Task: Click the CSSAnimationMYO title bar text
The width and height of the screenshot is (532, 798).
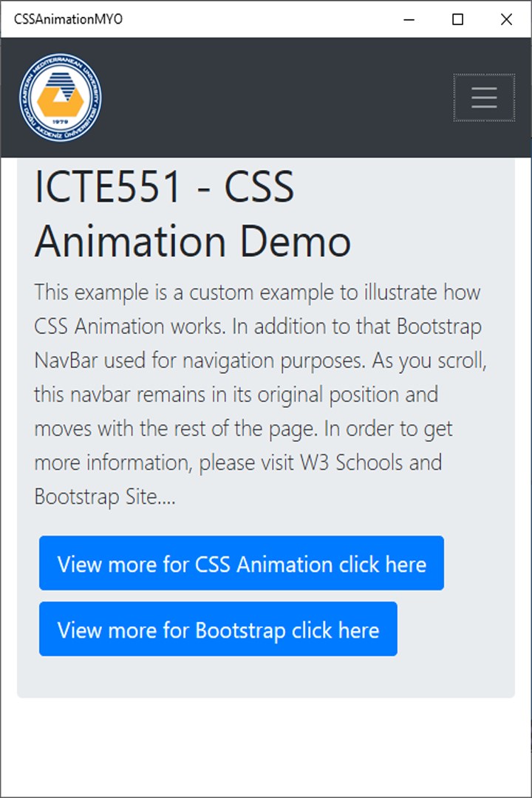Action: (x=66, y=19)
